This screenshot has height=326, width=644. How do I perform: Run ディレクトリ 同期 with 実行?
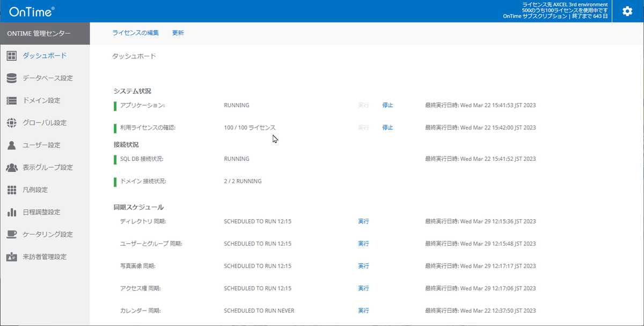tap(363, 221)
